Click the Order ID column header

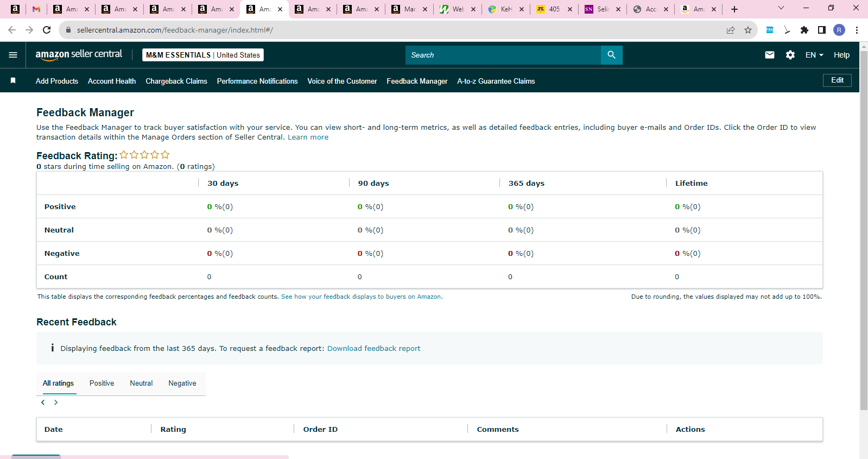click(x=320, y=429)
